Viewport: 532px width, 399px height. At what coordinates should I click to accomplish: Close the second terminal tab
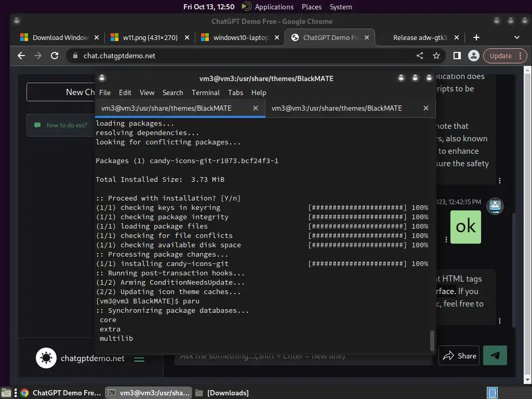coord(426,108)
